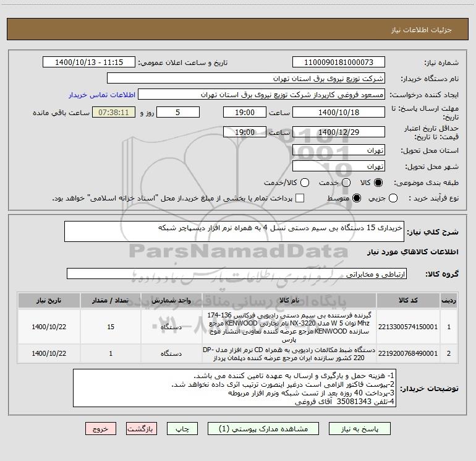Click unit دستگاه in row two
Image resolution: width=476 pixels, height=461 pixels.
(x=171, y=353)
